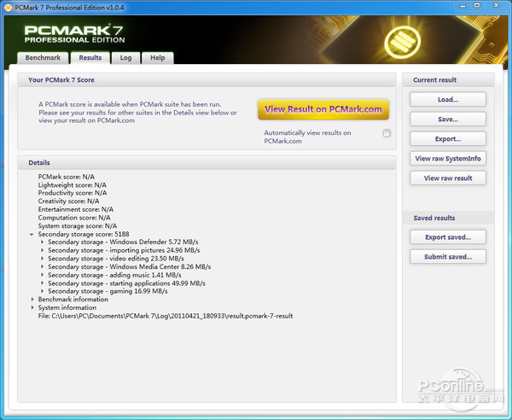Image resolution: width=512 pixels, height=420 pixels.
Task: Open the Help tab
Action: [x=158, y=58]
